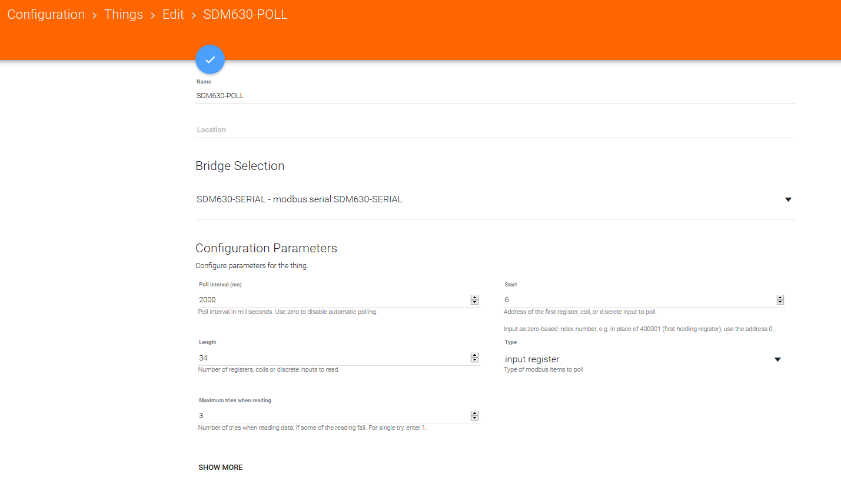Click into the Name text field

point(494,96)
